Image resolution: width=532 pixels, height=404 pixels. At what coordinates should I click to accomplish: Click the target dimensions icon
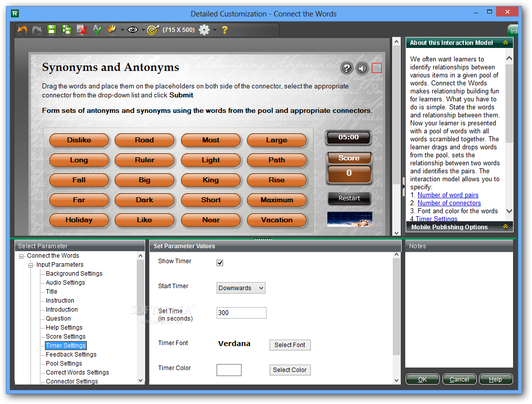point(153,30)
